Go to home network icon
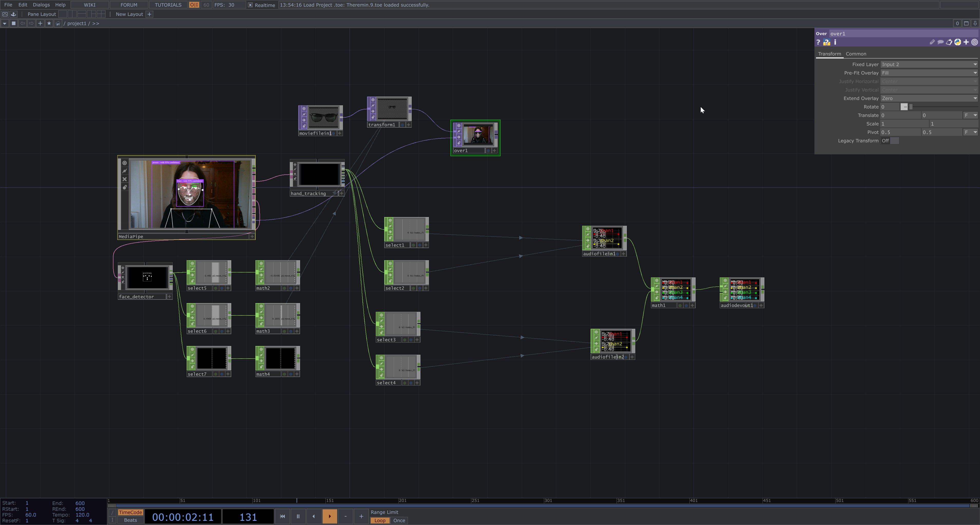980x525 pixels. tap(58, 23)
